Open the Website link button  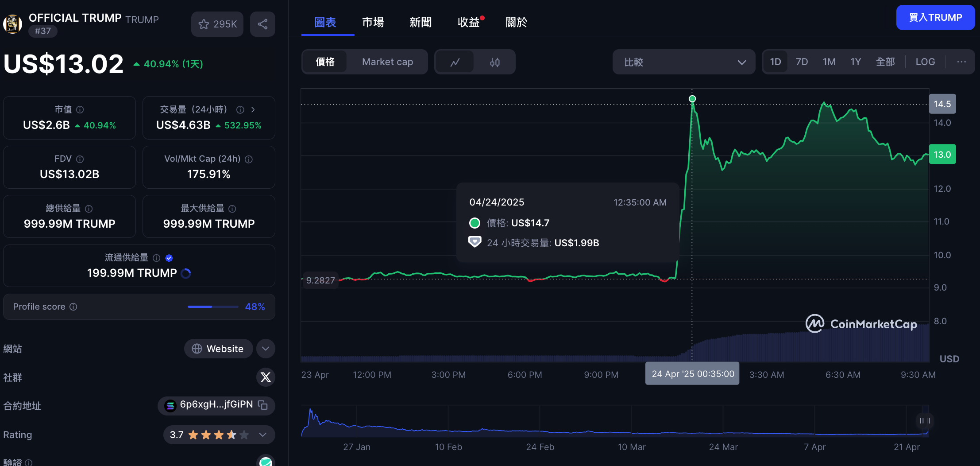point(218,349)
